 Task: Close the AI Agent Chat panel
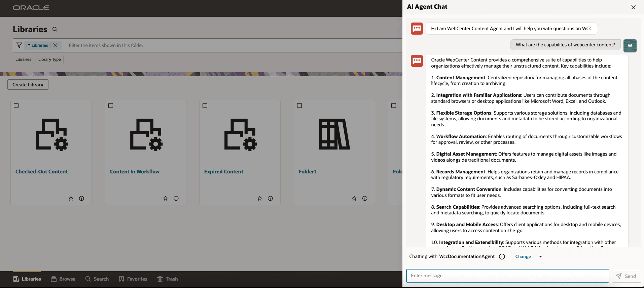click(x=634, y=7)
